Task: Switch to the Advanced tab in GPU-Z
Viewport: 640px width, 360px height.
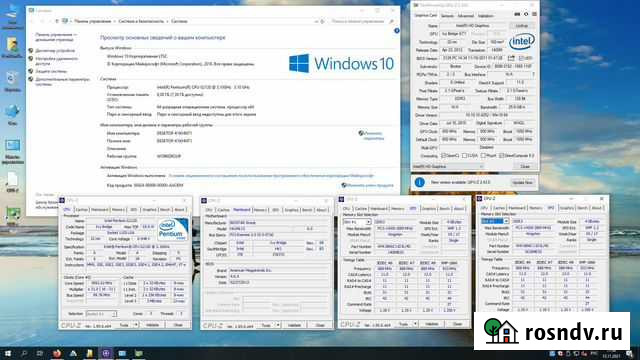Action: pos(465,16)
